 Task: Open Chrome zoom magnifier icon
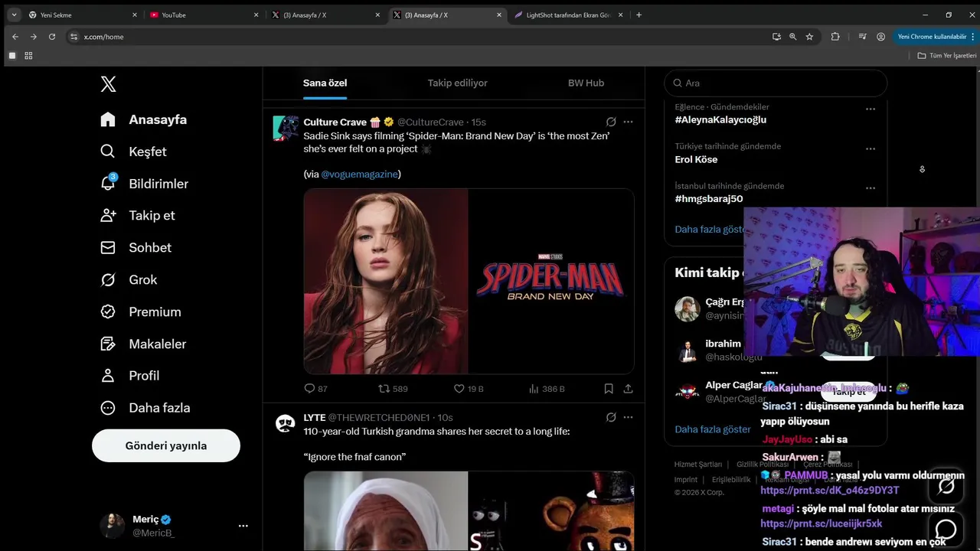pos(792,37)
